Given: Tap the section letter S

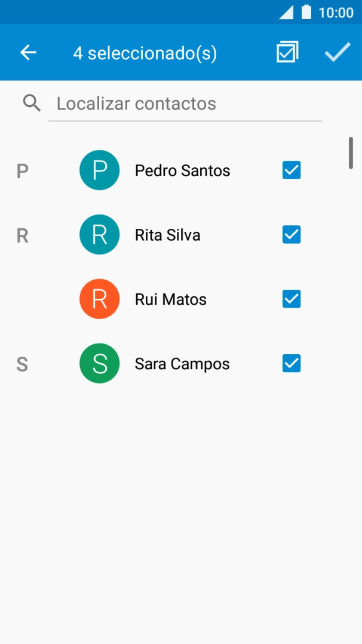Looking at the screenshot, I should click(x=22, y=363).
